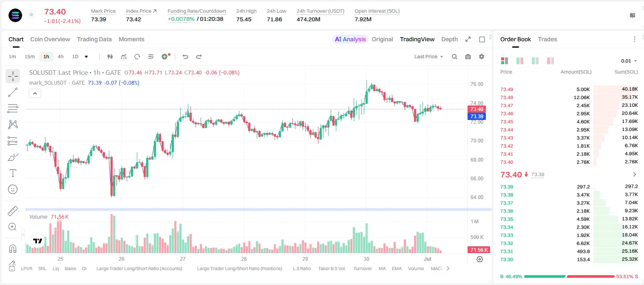Open the 0.01 price precision dropdown
The width and height of the screenshot is (644, 285).
[x=629, y=61]
